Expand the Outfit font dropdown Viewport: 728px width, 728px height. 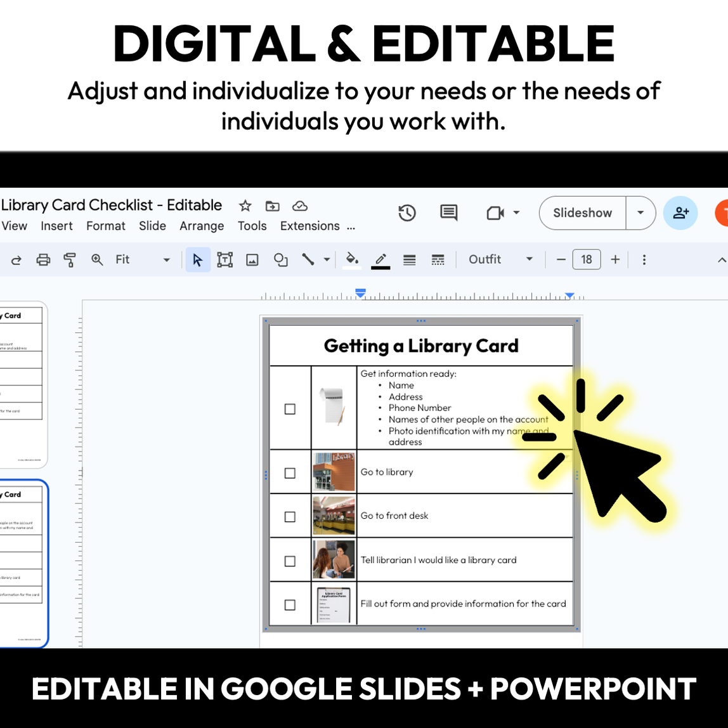tap(530, 259)
